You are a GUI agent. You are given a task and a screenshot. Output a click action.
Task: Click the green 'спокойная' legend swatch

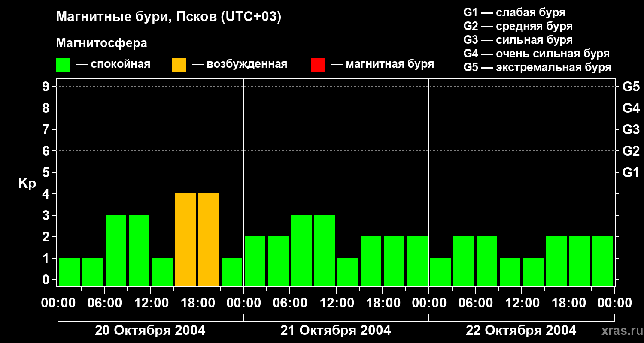[63, 65]
